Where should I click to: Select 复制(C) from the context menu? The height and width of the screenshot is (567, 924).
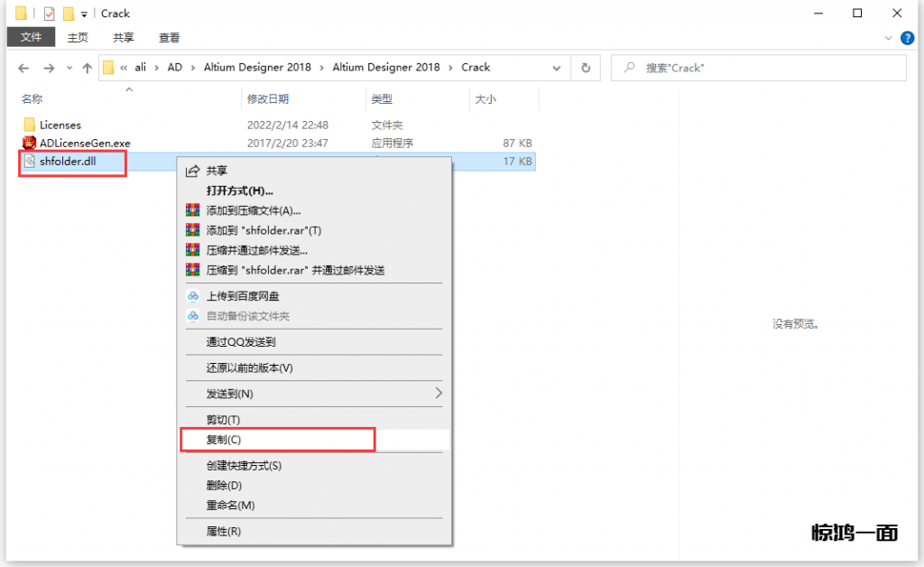(x=224, y=440)
